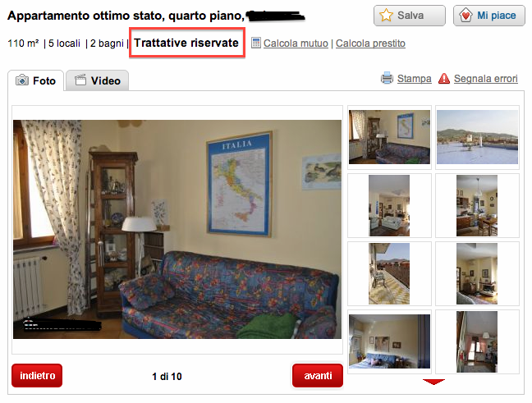Select the Foto tab
The width and height of the screenshot is (532, 403).
point(35,80)
